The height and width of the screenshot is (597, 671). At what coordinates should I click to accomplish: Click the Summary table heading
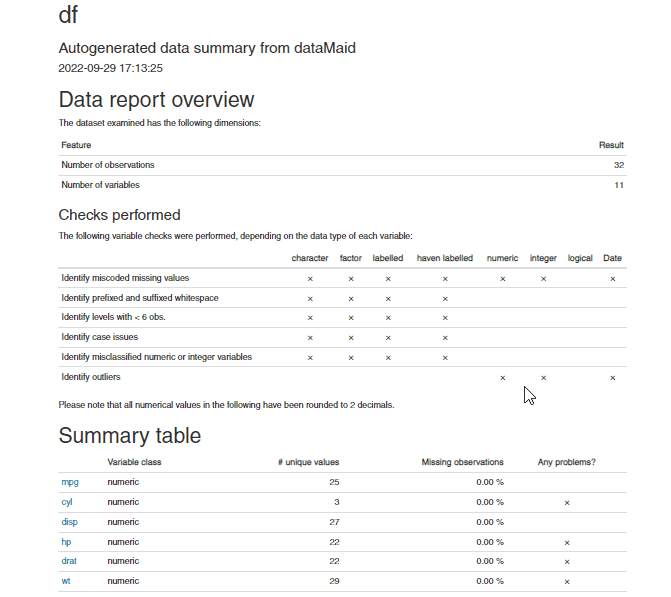(130, 436)
